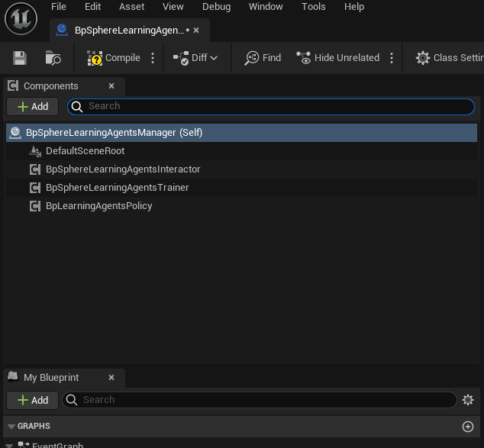Select BpSphereLearningAgentsManager (Self) row
484x448 pixels.
click(x=241, y=133)
